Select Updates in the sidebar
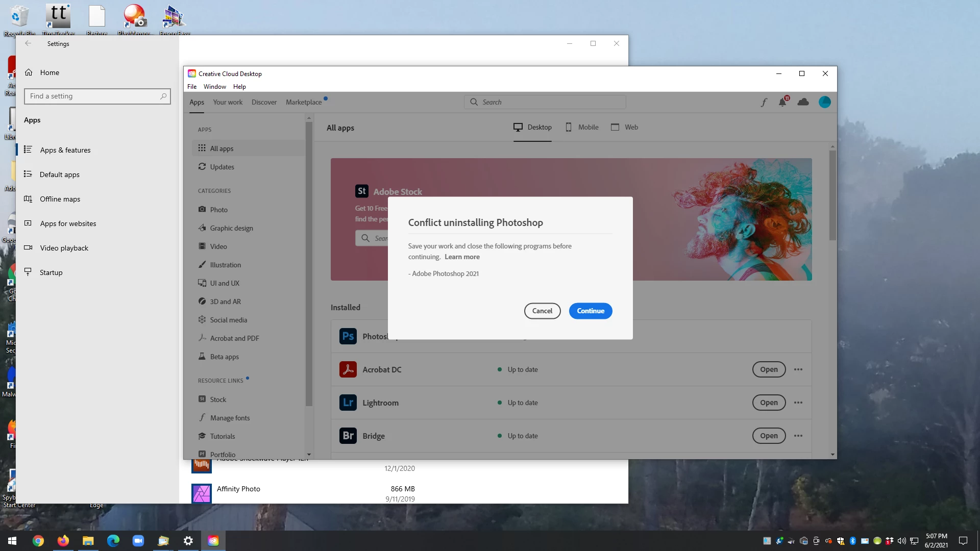The width and height of the screenshot is (980, 551). pos(222,167)
